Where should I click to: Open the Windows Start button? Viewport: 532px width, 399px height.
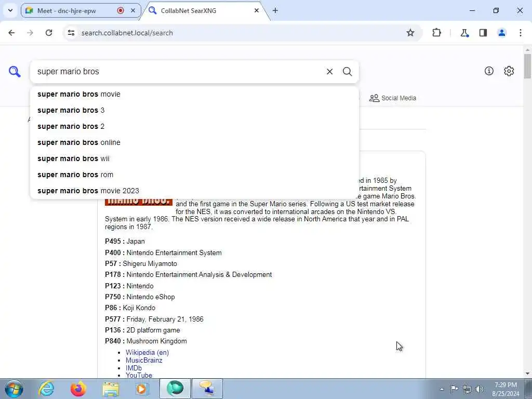tap(14, 389)
